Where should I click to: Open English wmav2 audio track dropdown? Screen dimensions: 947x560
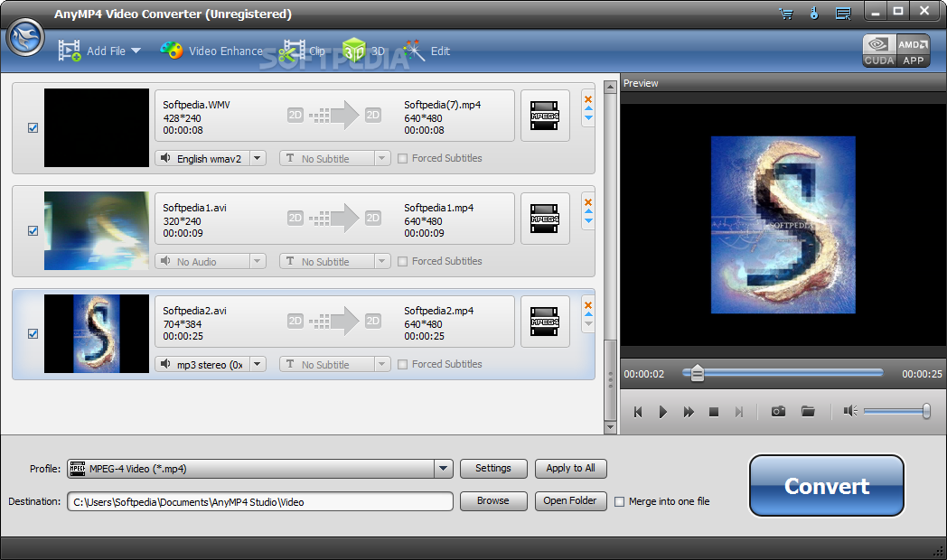(258, 158)
